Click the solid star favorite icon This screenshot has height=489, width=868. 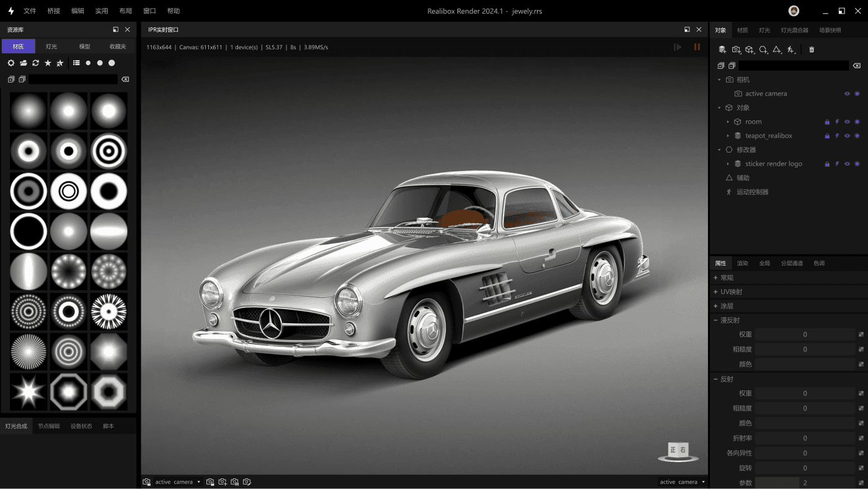(x=48, y=63)
